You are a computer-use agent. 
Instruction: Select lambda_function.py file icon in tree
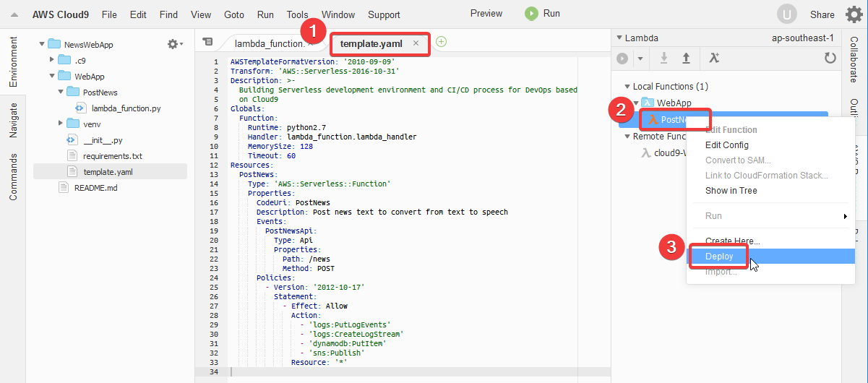pyautogui.click(x=80, y=108)
